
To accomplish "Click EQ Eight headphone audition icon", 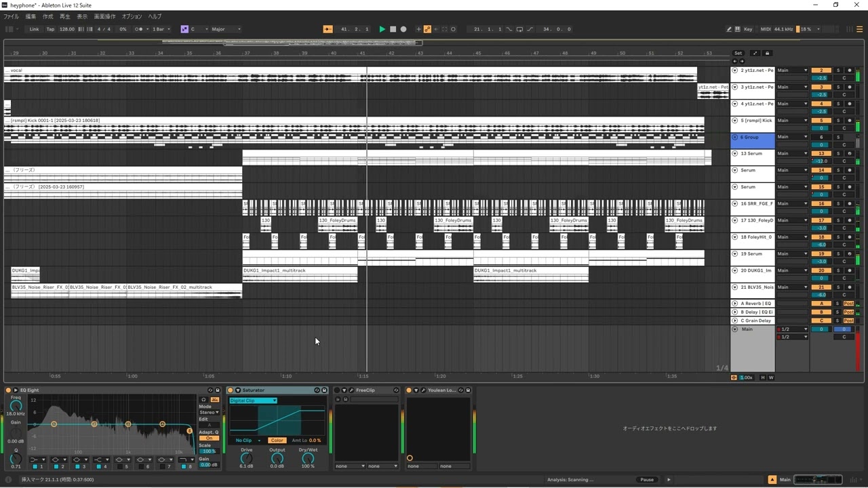I will [x=203, y=400].
